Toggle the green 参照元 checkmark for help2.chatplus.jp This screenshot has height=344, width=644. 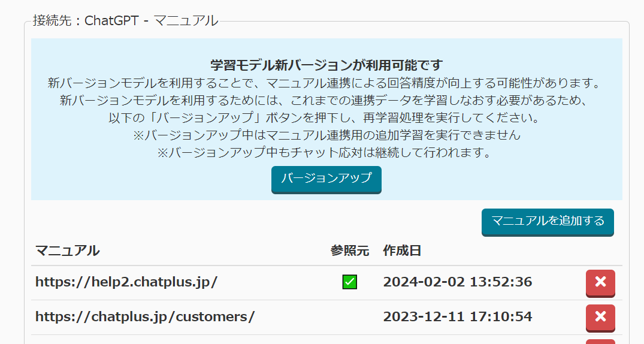click(x=350, y=282)
